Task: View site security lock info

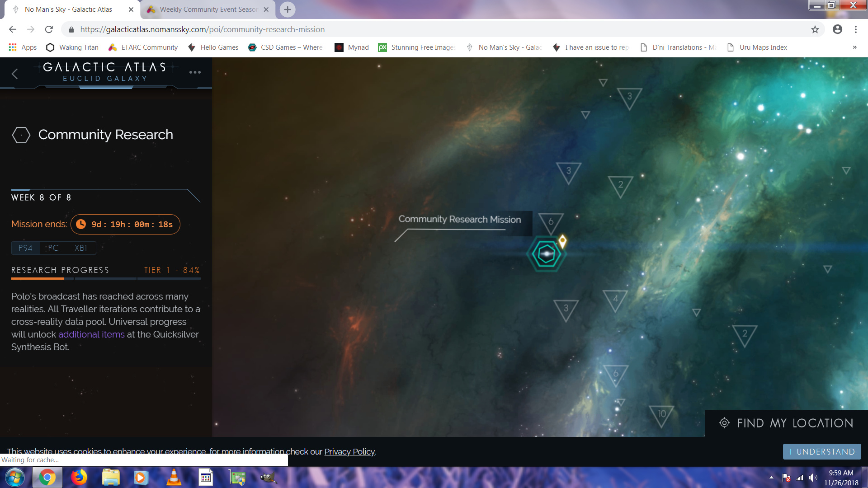Action: tap(71, 29)
